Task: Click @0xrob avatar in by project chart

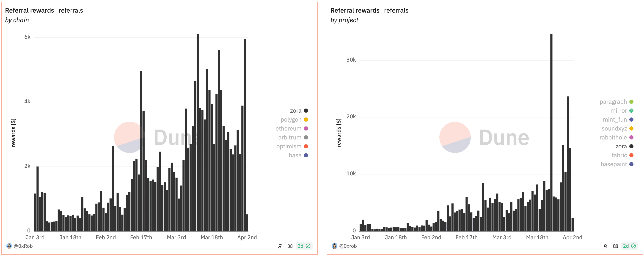Action: coord(335,246)
